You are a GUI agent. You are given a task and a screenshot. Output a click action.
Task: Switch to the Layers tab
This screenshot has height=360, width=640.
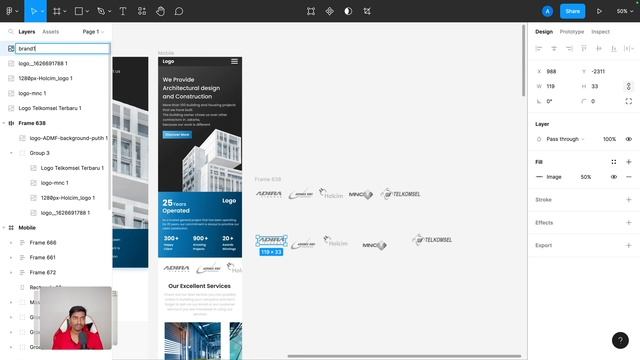point(27,31)
